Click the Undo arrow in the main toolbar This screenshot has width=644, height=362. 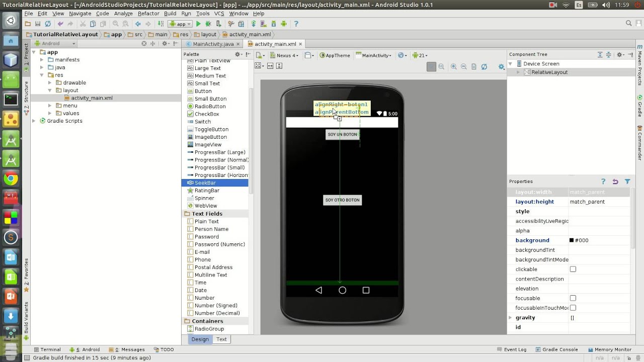[61, 24]
